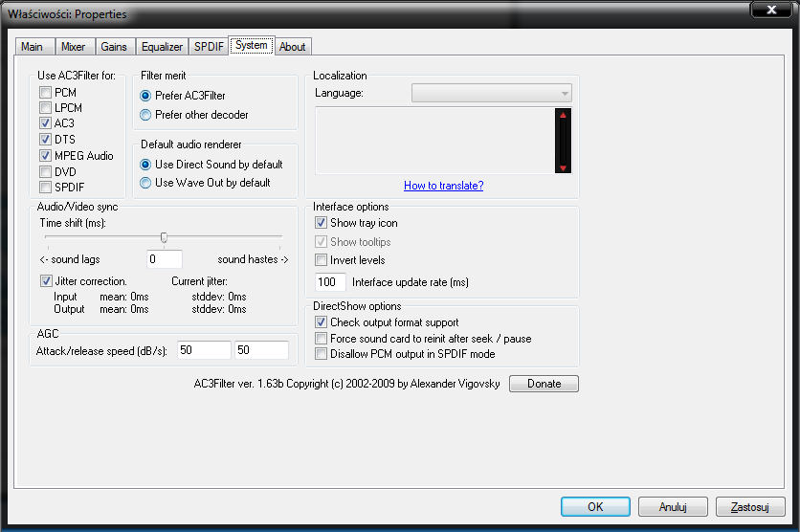Choose Use Wave Out by default

click(145, 183)
